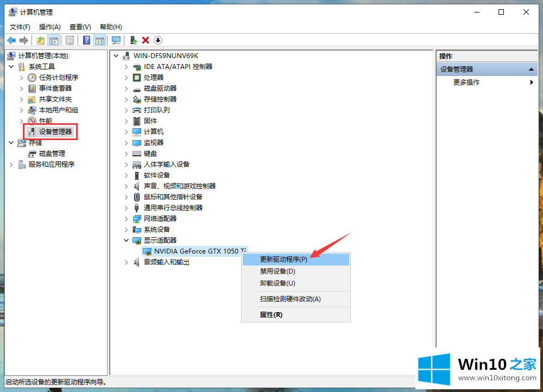The width and height of the screenshot is (543, 392).
Task: Open the 查看(V) menu
Action: pos(80,27)
